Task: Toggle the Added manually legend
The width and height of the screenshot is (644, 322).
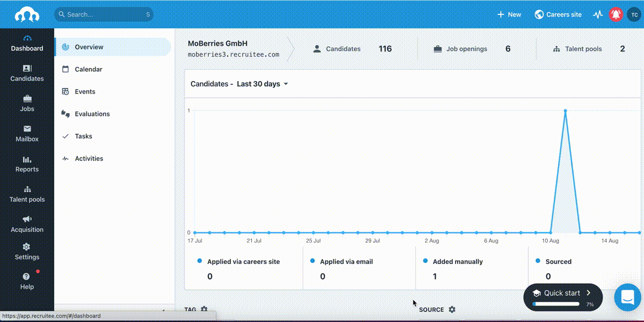Action: pos(453,262)
